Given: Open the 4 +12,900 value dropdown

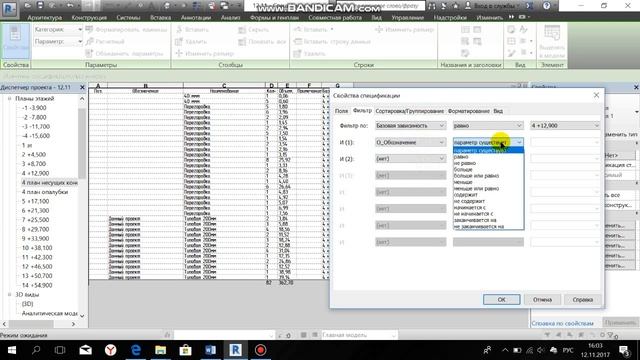Looking at the screenshot, I should 565,126.
